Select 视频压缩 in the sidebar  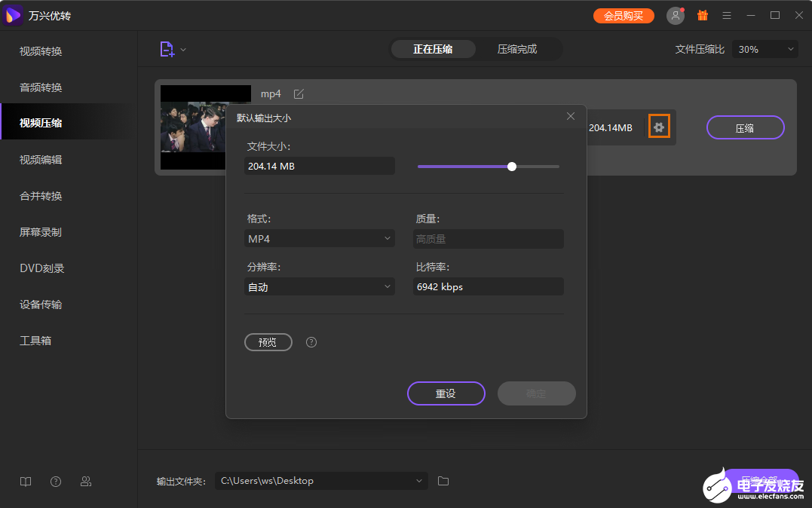69,123
